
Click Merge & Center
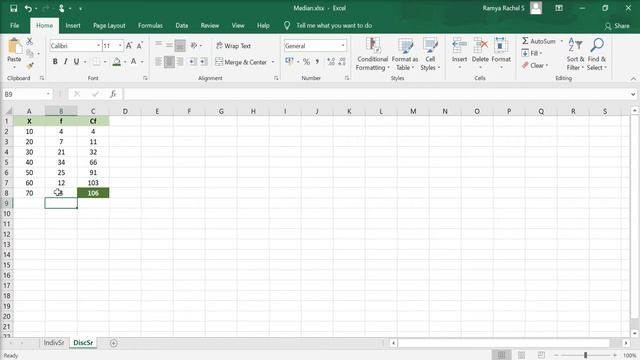(241, 62)
